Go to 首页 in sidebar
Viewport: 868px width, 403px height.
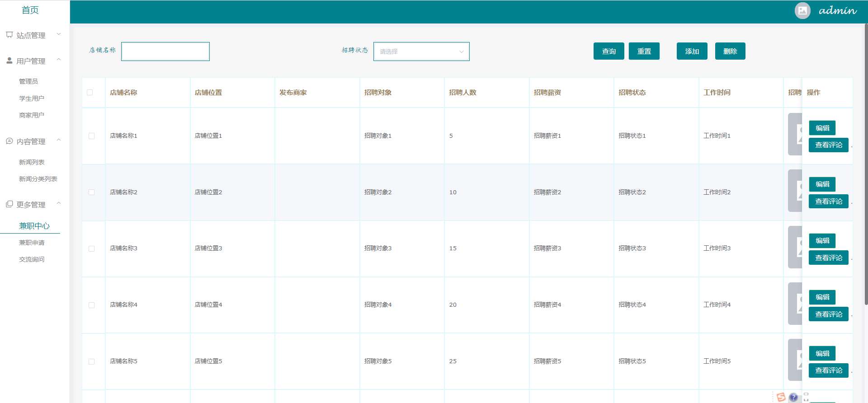pyautogui.click(x=30, y=10)
